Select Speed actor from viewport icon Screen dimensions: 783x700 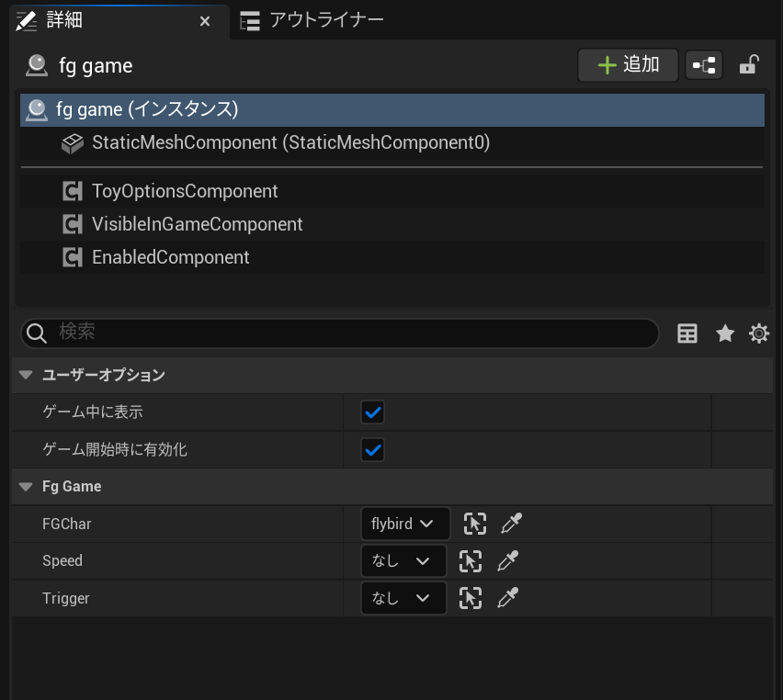click(x=471, y=561)
